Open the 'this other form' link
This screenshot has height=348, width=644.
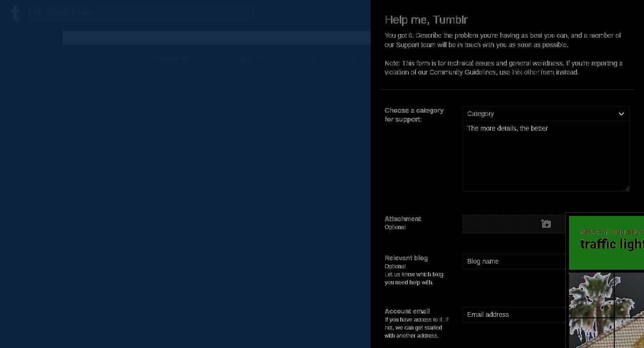tap(533, 72)
